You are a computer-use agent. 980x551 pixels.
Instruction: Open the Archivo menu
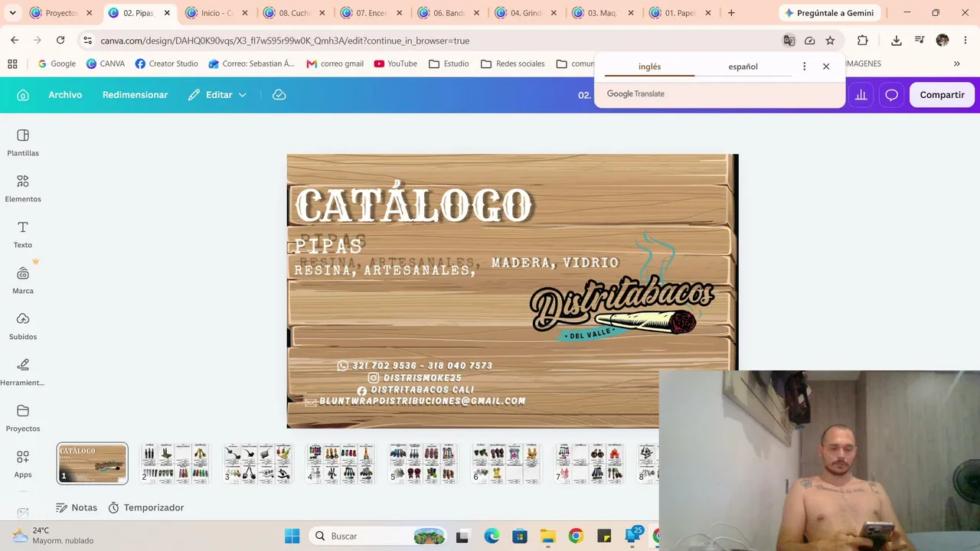click(x=65, y=95)
